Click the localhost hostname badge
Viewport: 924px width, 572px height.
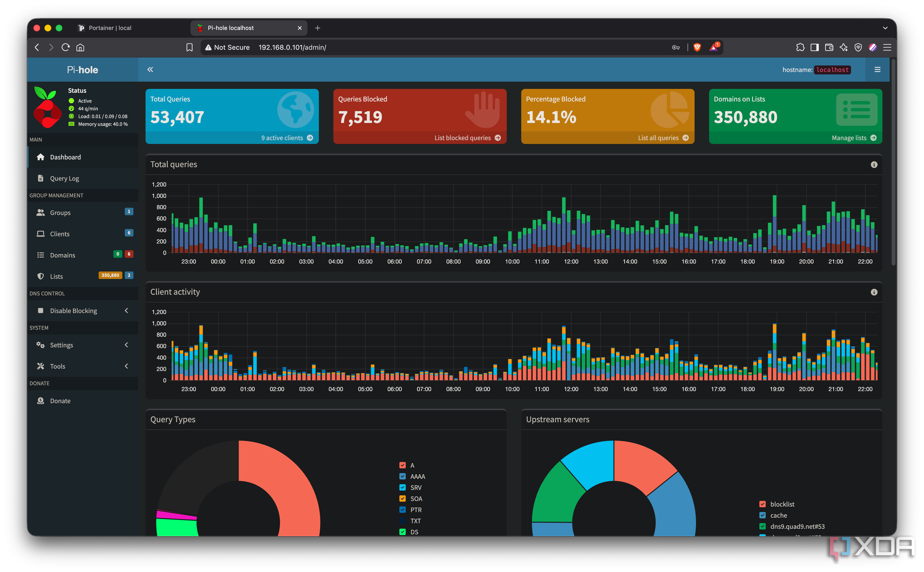832,70
